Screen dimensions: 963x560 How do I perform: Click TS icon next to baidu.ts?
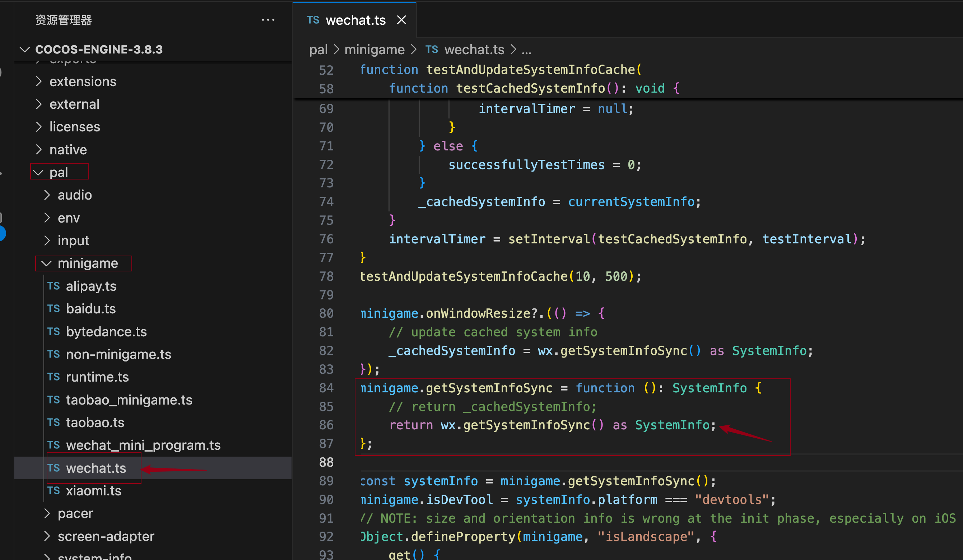click(x=53, y=309)
